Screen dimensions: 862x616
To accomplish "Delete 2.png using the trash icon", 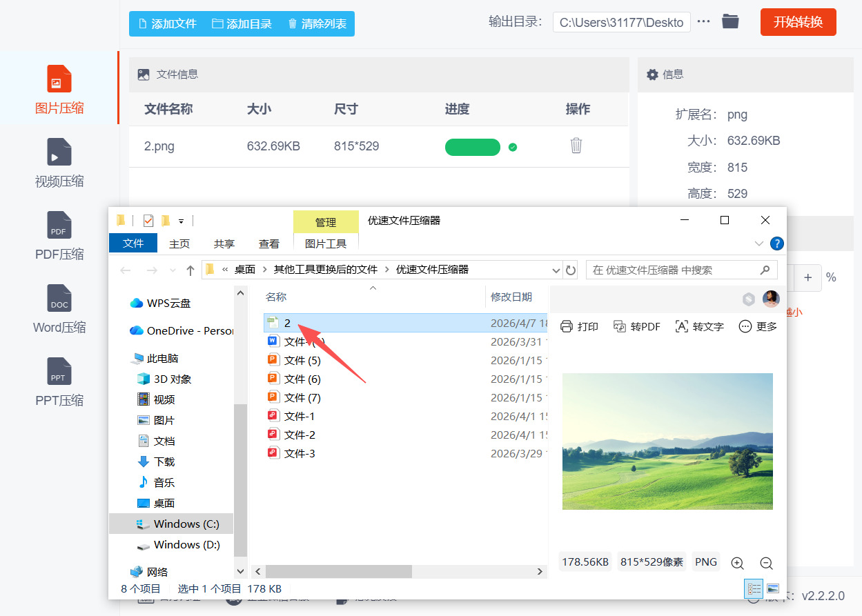I will point(576,146).
